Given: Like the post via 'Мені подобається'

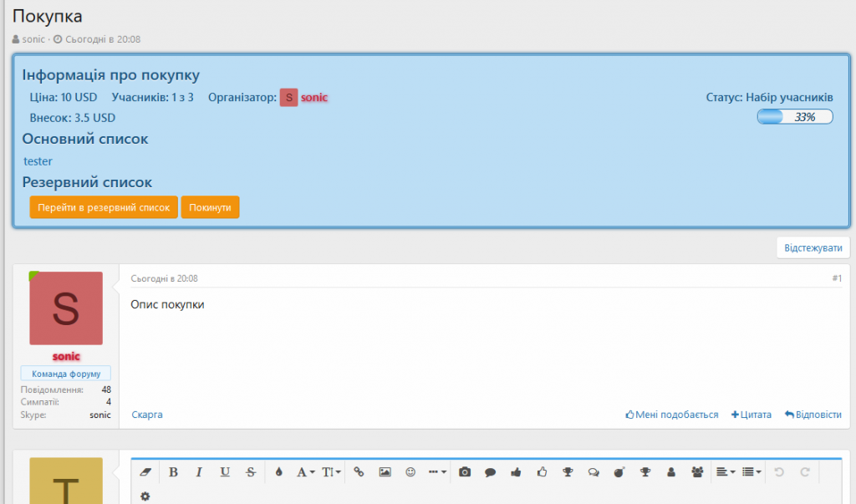Looking at the screenshot, I should (672, 415).
